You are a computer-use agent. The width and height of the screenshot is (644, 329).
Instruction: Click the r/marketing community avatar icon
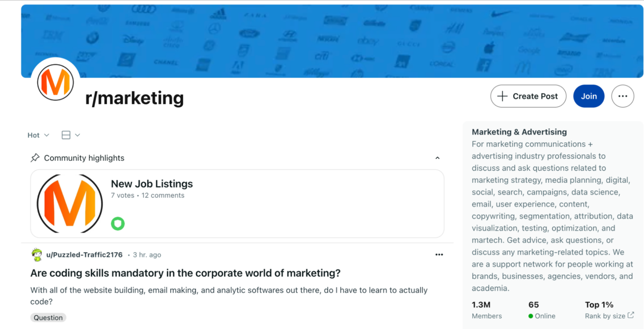(55, 82)
